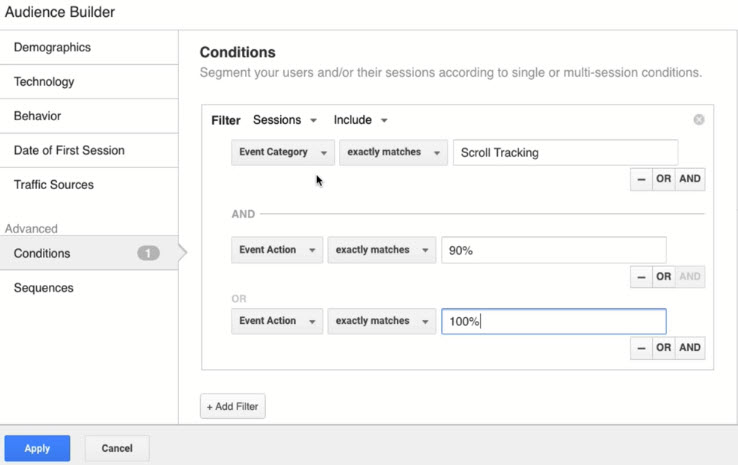Open the Sessions filter scope dropdown
Viewport: 738px width, 465px height.
coord(284,120)
